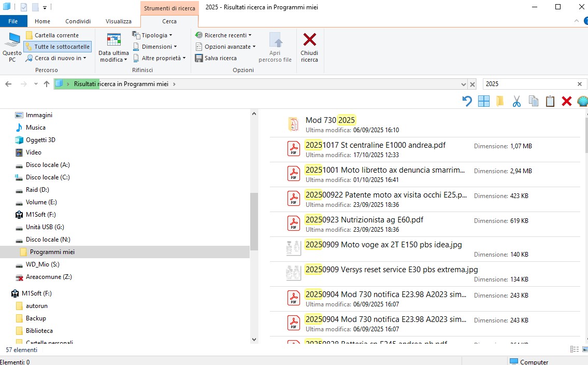Click Questo PC computer icon
588x365 pixels.
[12, 47]
